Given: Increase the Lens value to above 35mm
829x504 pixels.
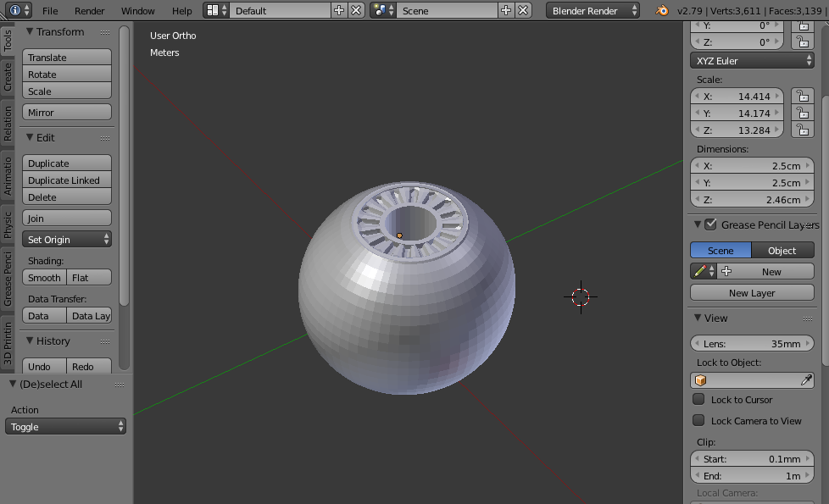Looking at the screenshot, I should (806, 343).
